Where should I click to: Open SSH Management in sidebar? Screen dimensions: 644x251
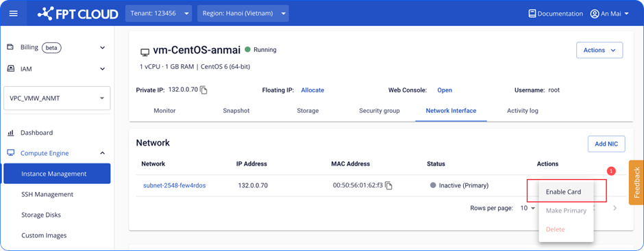pyautogui.click(x=47, y=194)
